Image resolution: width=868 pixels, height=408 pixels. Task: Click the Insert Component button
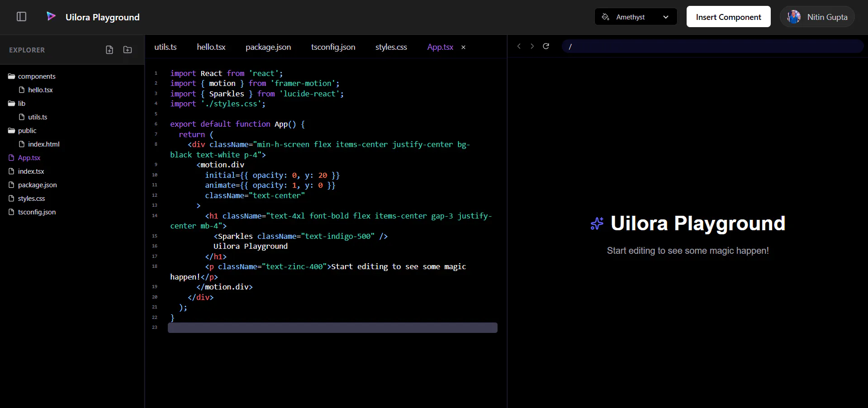point(728,17)
